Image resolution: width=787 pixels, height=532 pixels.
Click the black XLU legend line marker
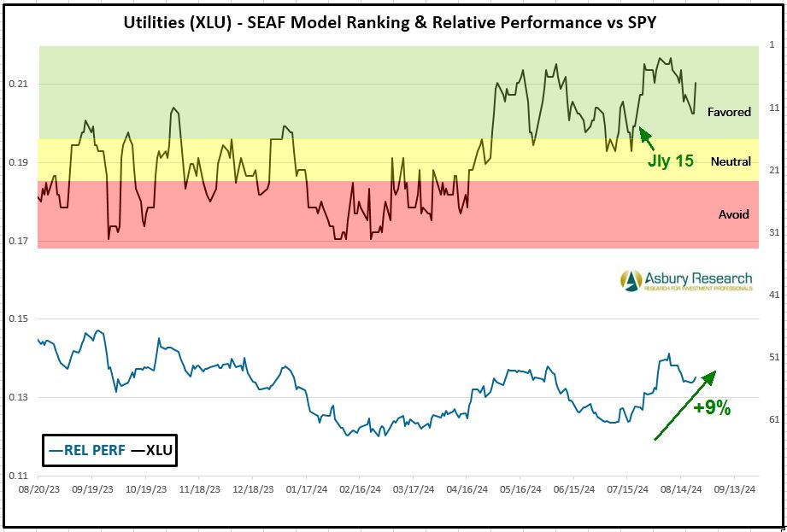click(x=137, y=450)
